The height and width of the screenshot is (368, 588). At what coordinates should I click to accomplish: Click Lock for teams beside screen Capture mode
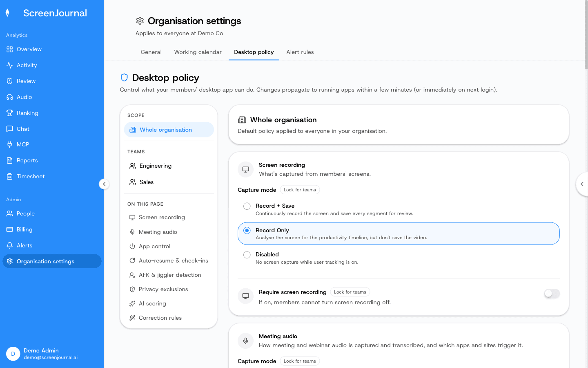pos(300,190)
